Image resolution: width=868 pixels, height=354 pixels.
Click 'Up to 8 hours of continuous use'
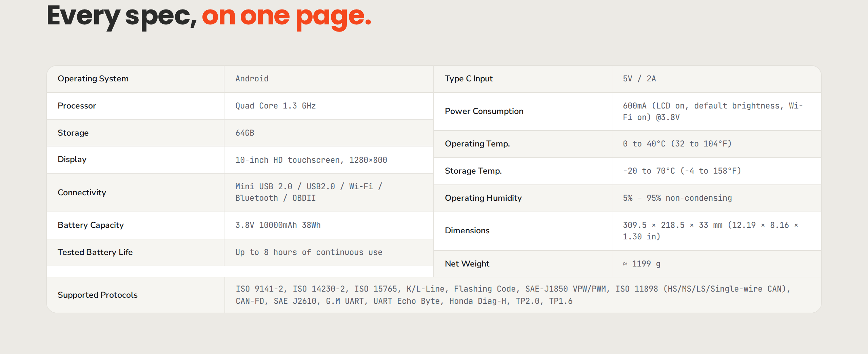(x=309, y=252)
